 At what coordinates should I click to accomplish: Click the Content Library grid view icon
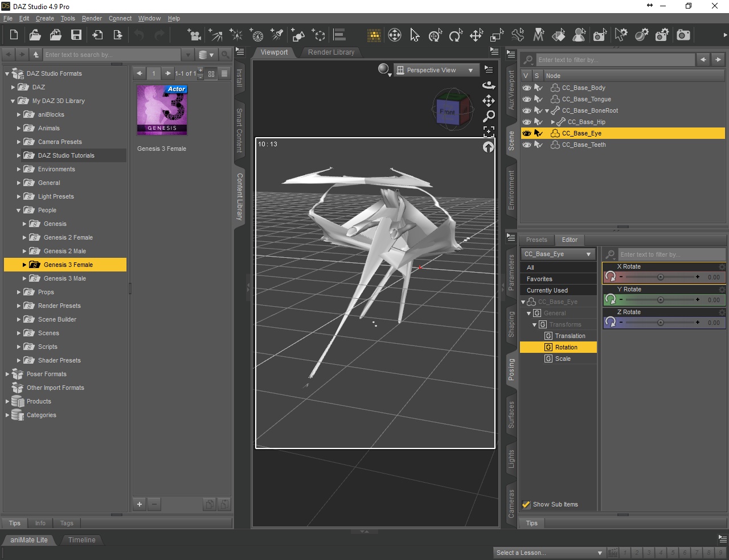[211, 73]
